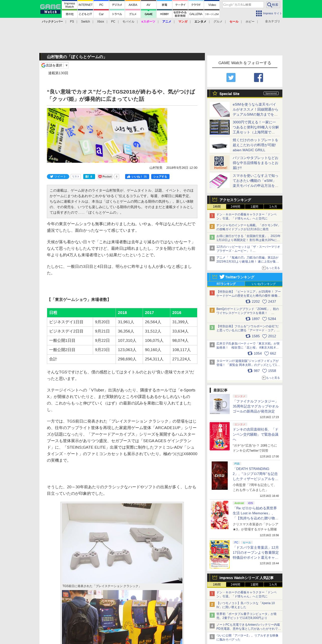This screenshot has width=322, height=644.
Task: Open the arcade cabinets photo
Action: click(x=122, y=617)
